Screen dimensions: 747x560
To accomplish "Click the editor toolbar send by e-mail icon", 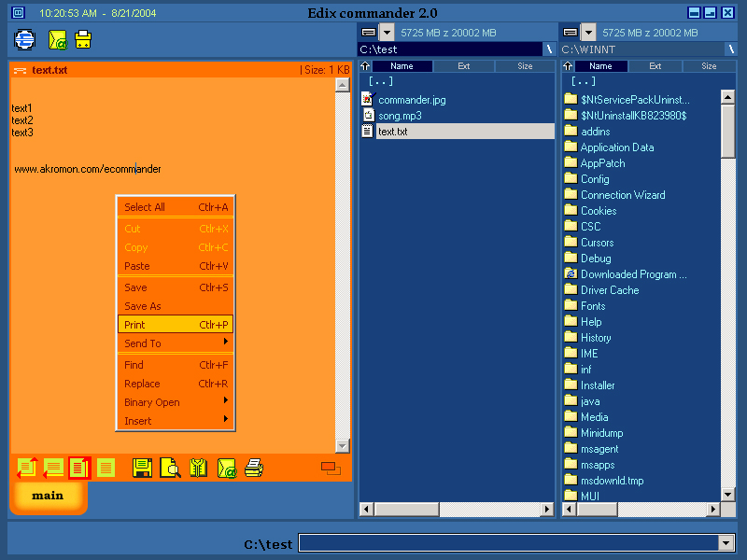I will 227,469.
